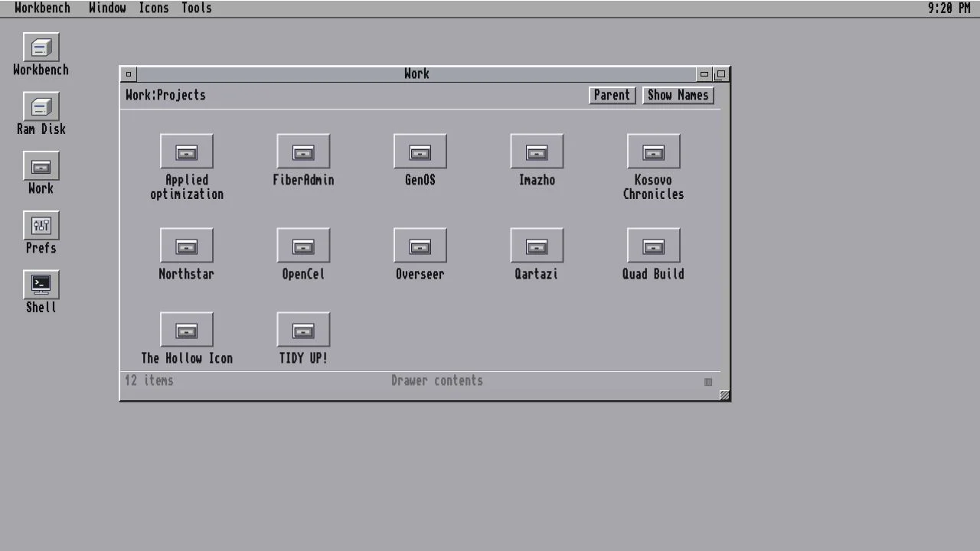Select the GenOS drawer icon
This screenshot has width=980, height=551.
click(x=420, y=152)
